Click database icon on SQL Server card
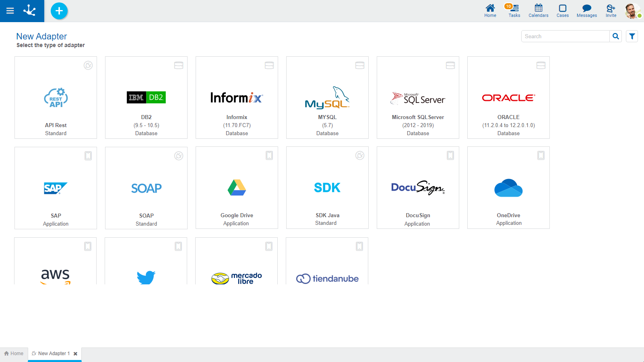Viewport: 644px width, 362px height. 450,65
